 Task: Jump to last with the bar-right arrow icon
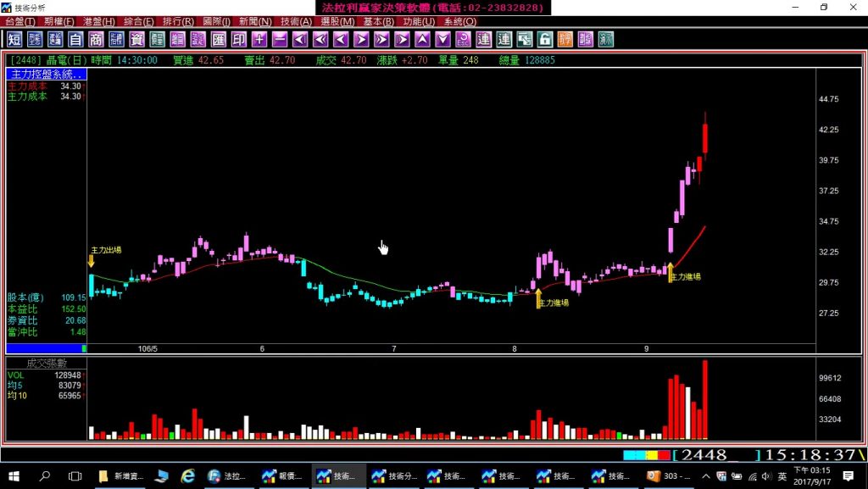pos(403,39)
